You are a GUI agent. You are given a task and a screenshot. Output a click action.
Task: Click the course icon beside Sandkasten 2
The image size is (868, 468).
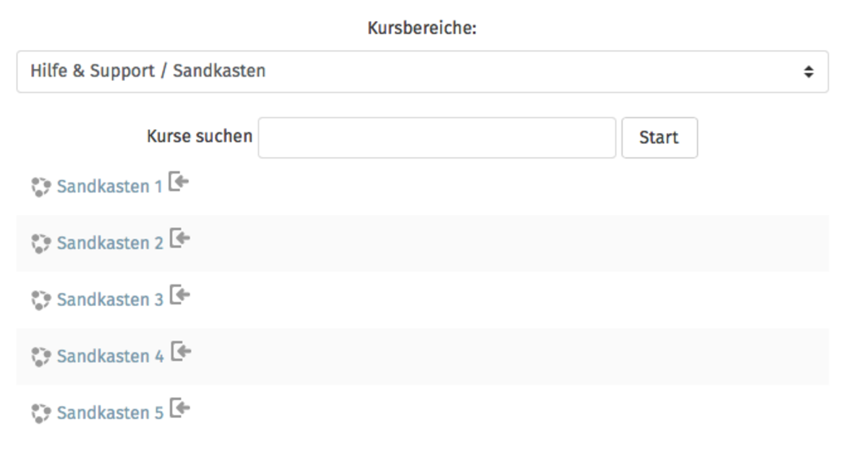pos(41,244)
